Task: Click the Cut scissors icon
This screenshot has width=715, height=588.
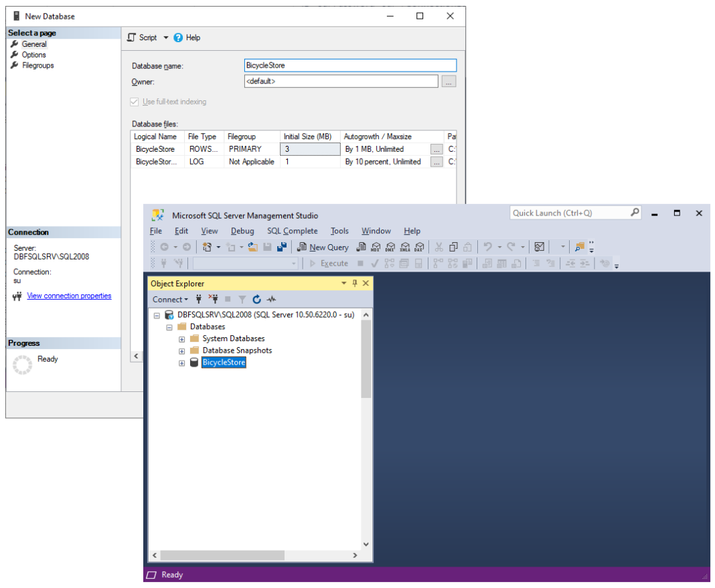Action: (439, 247)
